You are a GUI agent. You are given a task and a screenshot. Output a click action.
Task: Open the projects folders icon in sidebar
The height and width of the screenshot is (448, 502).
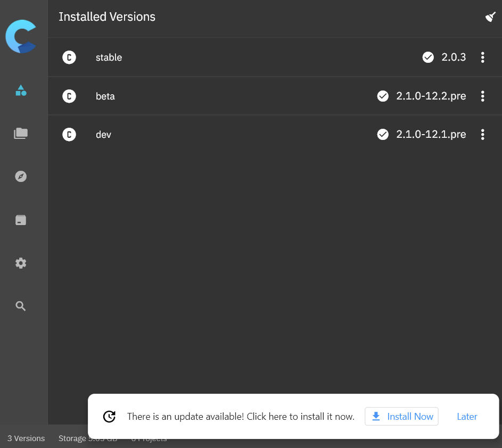21,133
